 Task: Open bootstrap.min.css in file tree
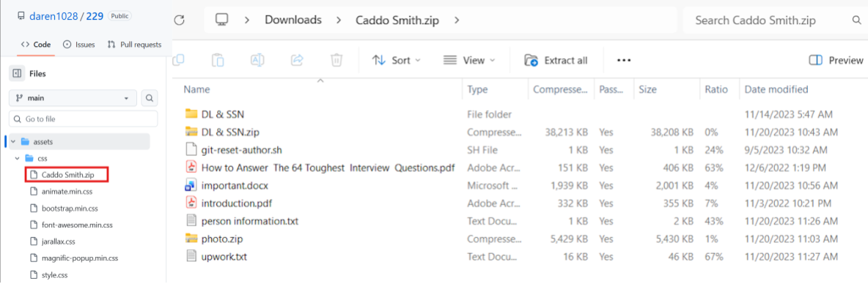[70, 209]
